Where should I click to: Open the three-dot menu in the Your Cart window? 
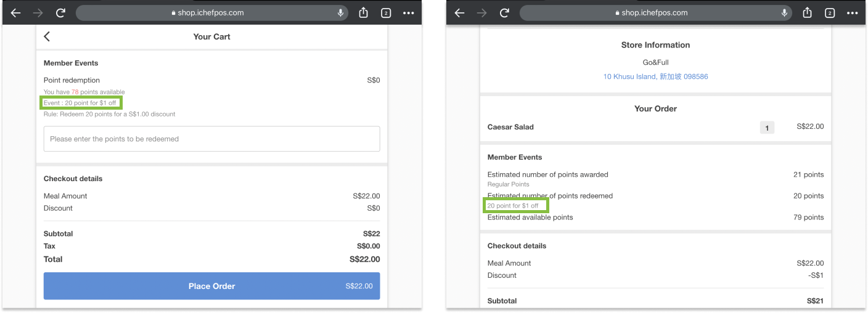(408, 13)
